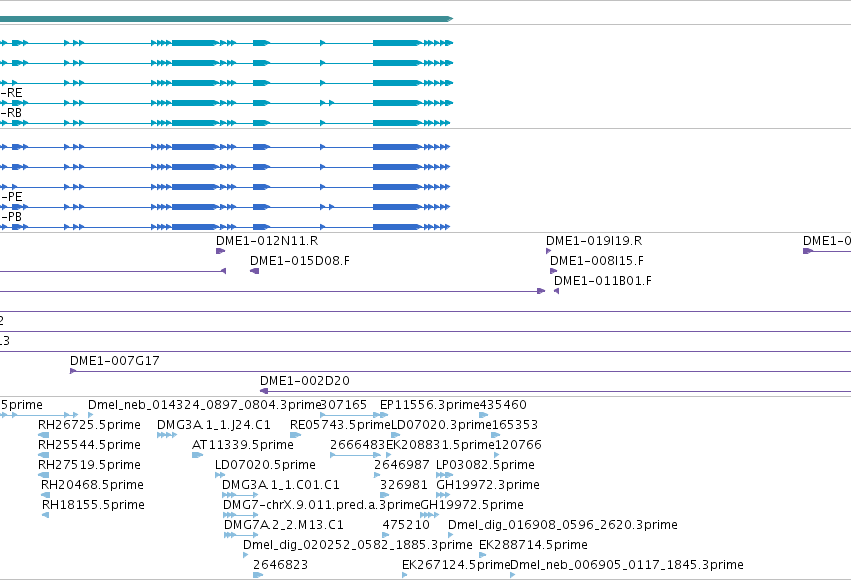The image size is (851, 580).
Task: Open EST EK288714.5prime
Action: pyautogui.click(x=534, y=545)
